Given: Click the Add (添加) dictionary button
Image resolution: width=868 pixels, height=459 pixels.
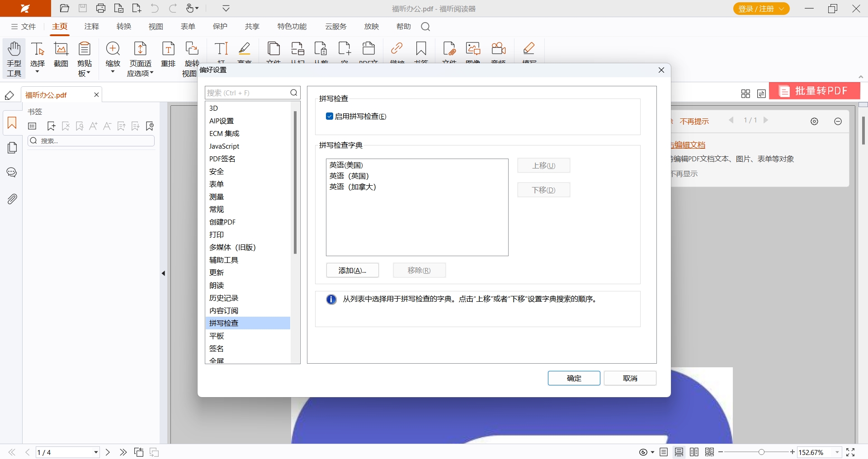Looking at the screenshot, I should coord(352,271).
